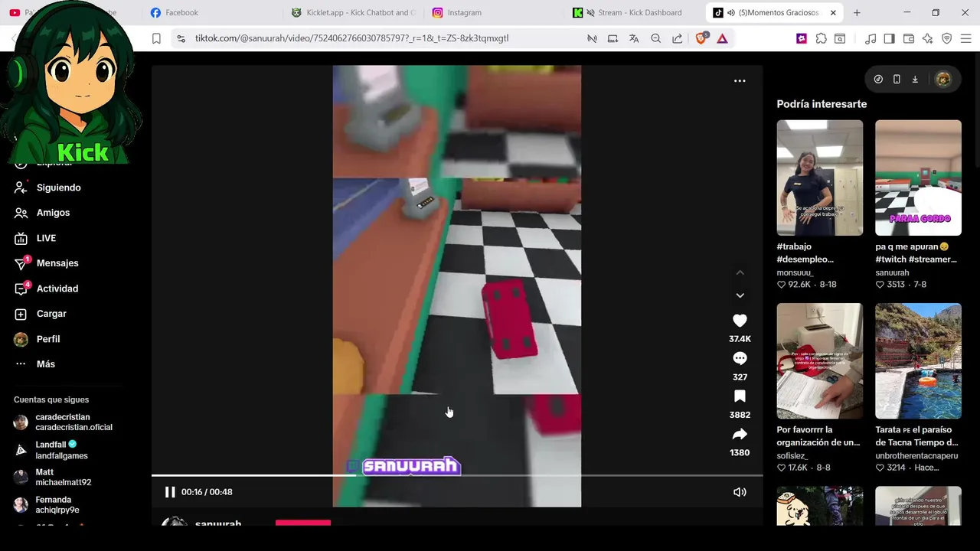Share the video with arrow icon
Image resolution: width=980 pixels, height=551 pixels.
coord(740,434)
